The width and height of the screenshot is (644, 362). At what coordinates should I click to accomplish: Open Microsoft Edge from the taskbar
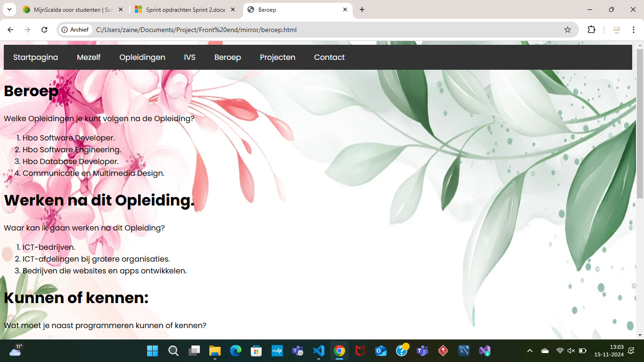tap(236, 351)
